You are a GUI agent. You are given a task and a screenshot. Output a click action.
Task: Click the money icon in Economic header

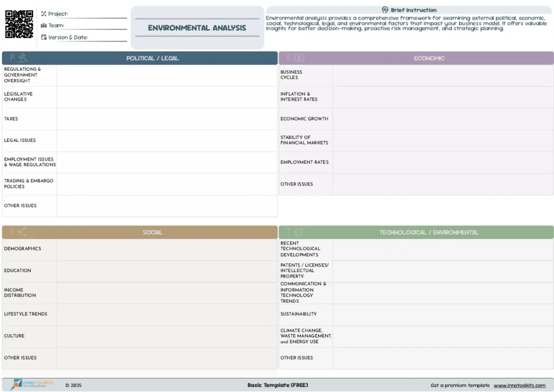coord(299,58)
